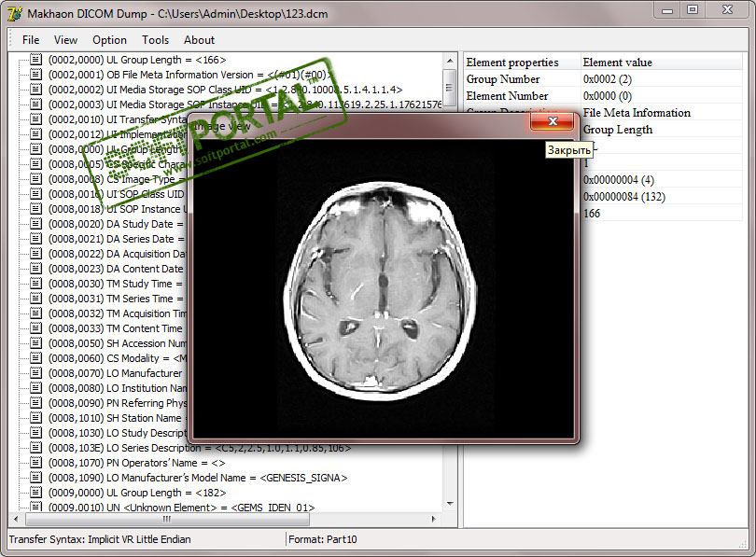
Task: Click the Group Number property row
Action: 603,79
